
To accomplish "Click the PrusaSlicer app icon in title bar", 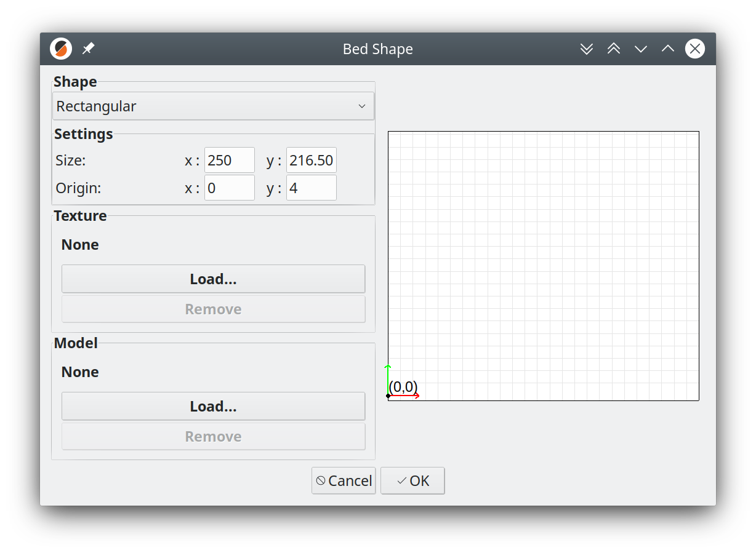I will [x=61, y=49].
